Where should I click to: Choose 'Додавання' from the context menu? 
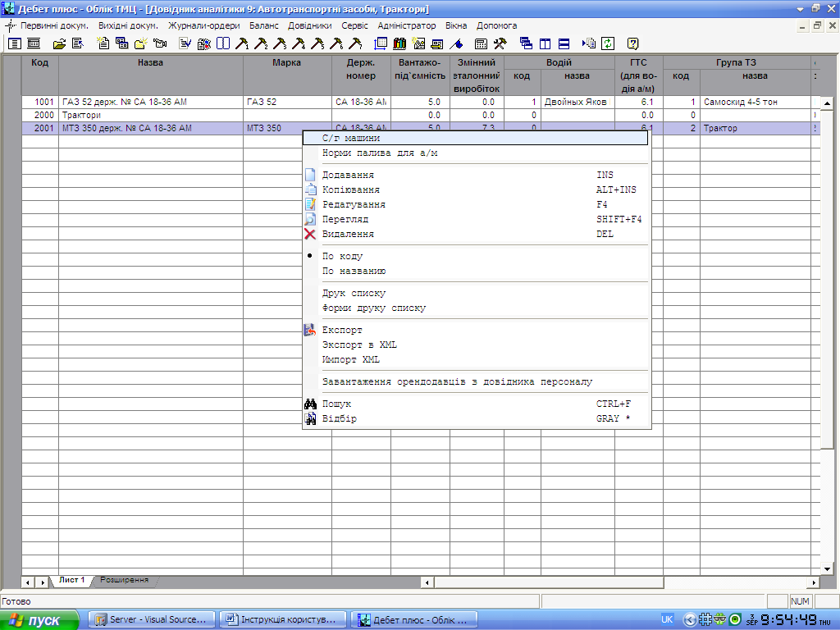pos(475,176)
